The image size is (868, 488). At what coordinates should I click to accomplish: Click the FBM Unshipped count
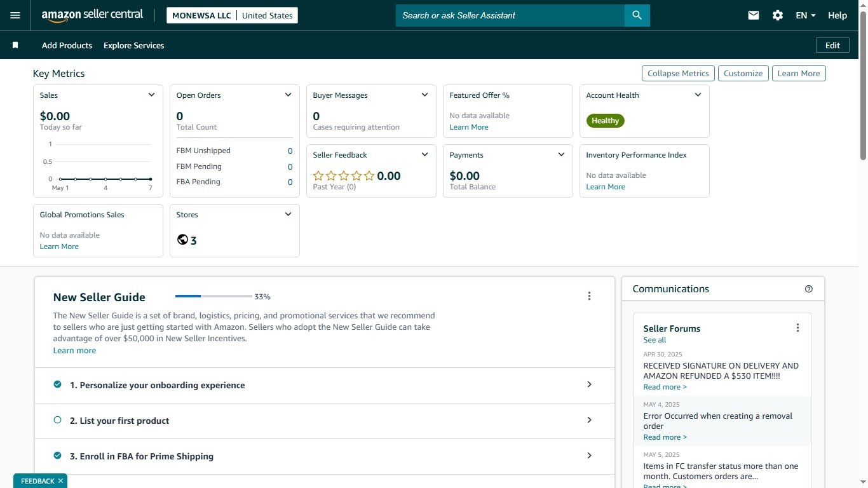tap(290, 151)
